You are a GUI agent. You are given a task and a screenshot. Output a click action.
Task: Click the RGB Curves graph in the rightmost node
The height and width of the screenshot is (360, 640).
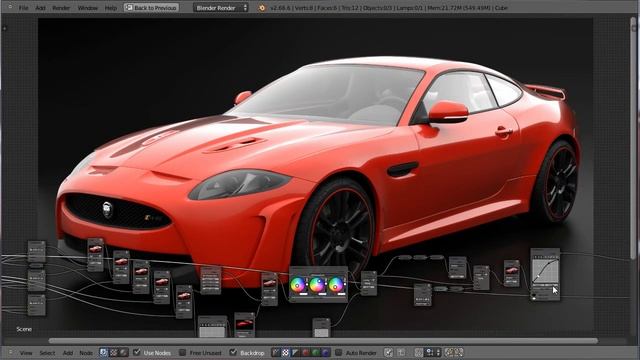(545, 271)
